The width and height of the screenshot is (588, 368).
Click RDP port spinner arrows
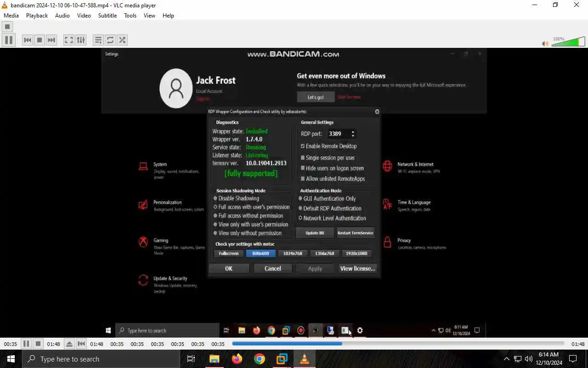(x=353, y=134)
